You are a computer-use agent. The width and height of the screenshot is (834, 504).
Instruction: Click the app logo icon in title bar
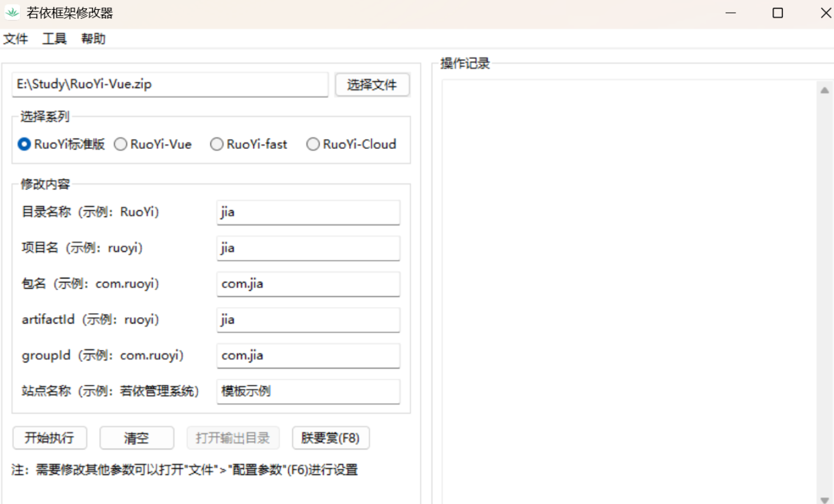12,13
